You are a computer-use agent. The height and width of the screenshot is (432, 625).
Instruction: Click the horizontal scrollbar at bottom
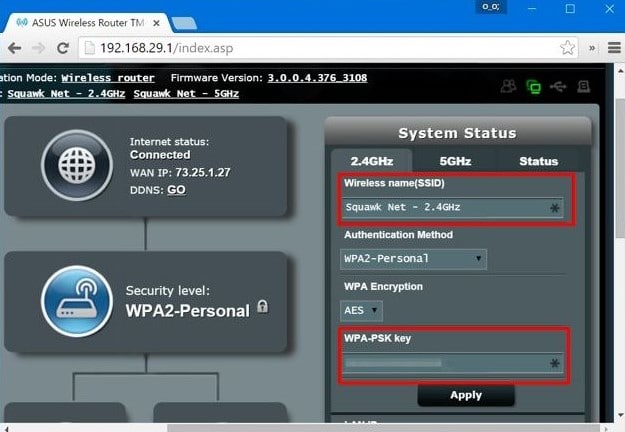[x=383, y=428]
